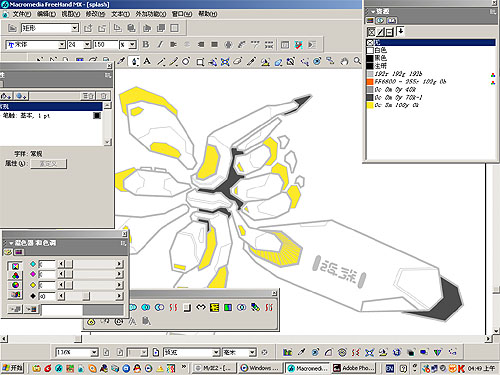The image size is (500, 375).
Task: Pick the Hand tool icon
Action: tap(344, 61)
